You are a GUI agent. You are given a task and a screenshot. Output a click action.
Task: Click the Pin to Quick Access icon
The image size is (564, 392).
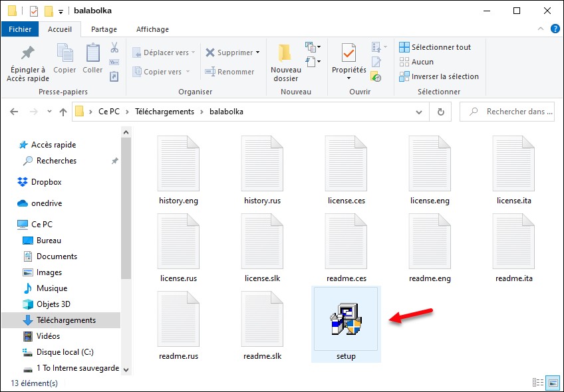point(27,54)
